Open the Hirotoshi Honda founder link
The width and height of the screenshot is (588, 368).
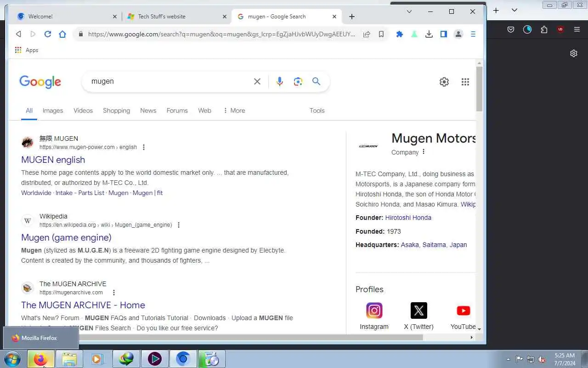(x=408, y=218)
